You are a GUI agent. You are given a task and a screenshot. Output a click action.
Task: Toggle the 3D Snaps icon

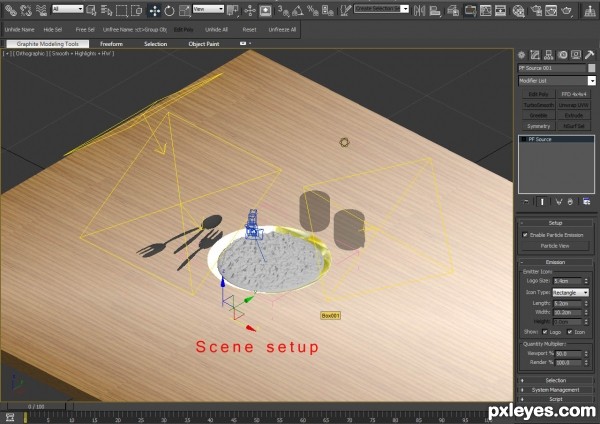[283, 10]
